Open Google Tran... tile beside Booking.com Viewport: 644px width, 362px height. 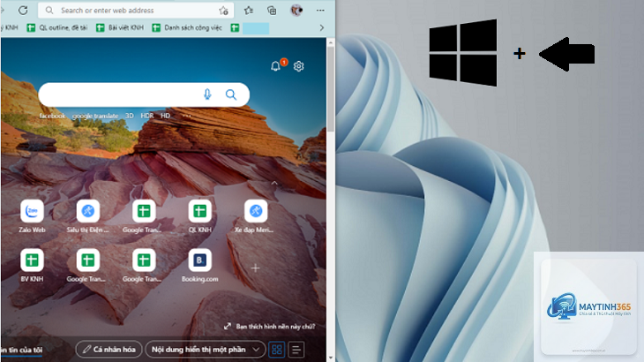[143, 266]
